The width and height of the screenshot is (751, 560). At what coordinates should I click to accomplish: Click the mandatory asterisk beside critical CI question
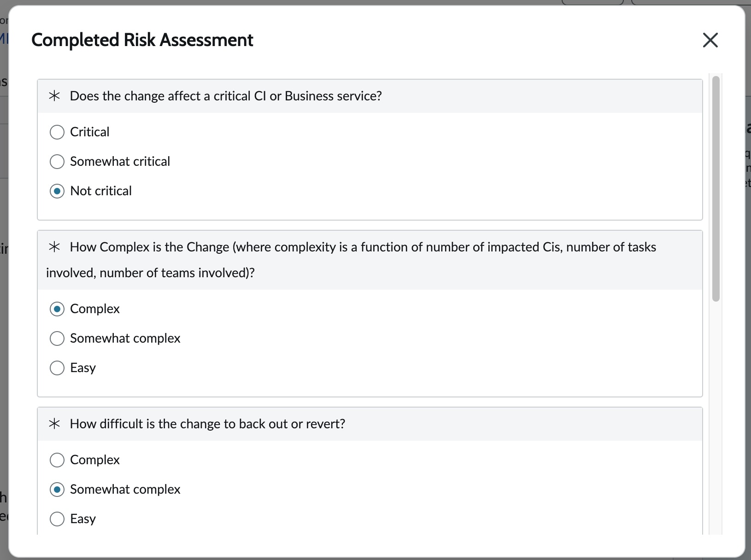[54, 96]
